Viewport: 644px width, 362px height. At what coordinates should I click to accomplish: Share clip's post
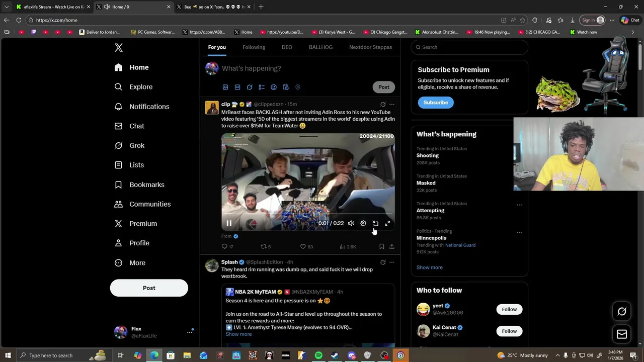(x=392, y=246)
